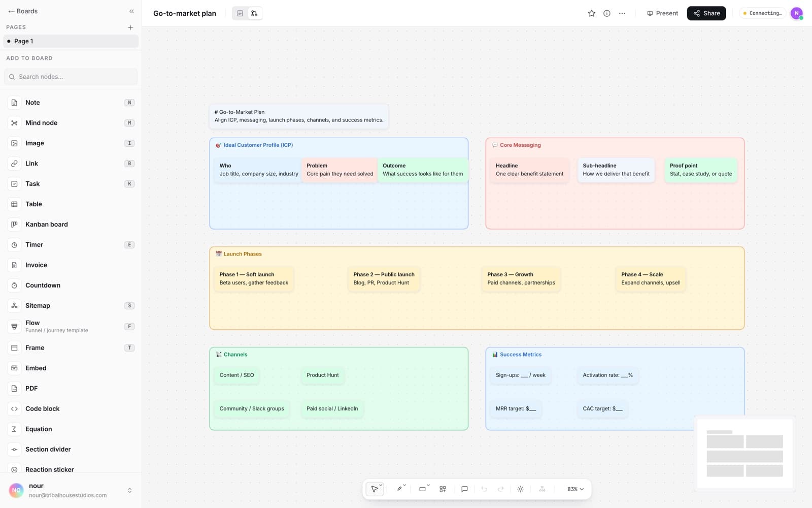Click the Equation sigma icon
Viewport: 812px width, 508px height.
[14, 429]
